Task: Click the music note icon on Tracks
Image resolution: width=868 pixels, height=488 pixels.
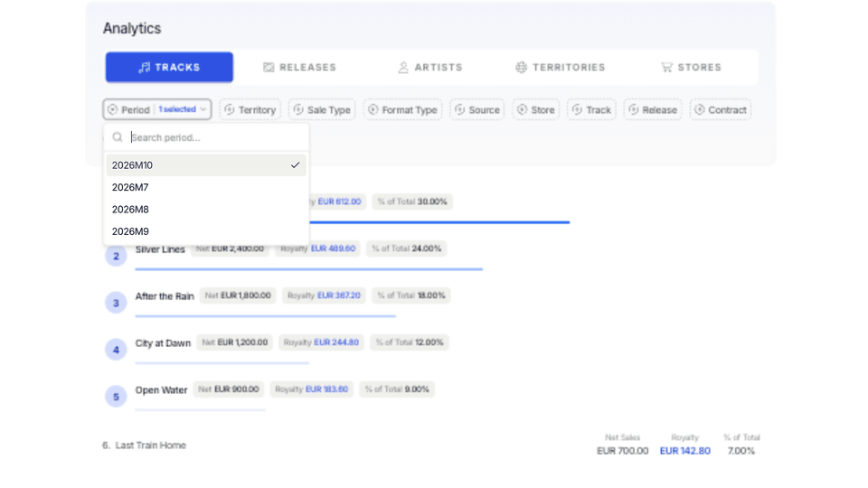Action: click(145, 68)
